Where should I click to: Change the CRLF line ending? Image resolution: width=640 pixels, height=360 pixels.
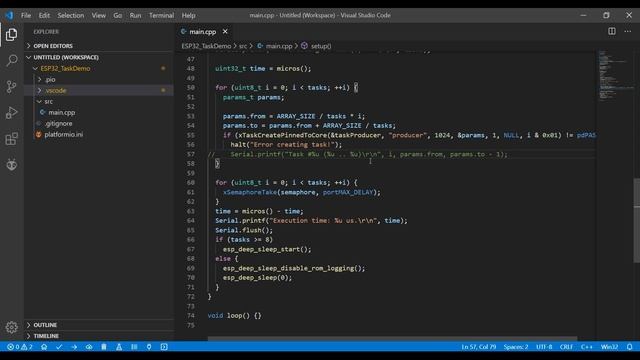pos(566,347)
